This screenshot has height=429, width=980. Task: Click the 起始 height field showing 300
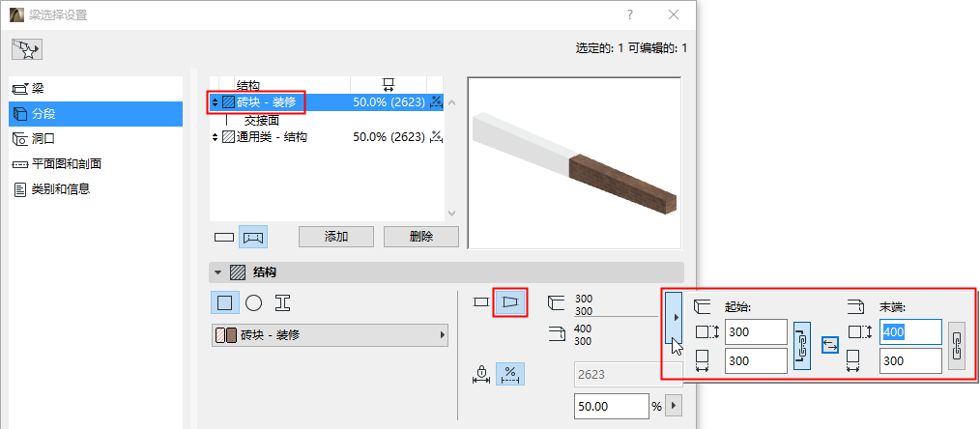click(x=756, y=331)
